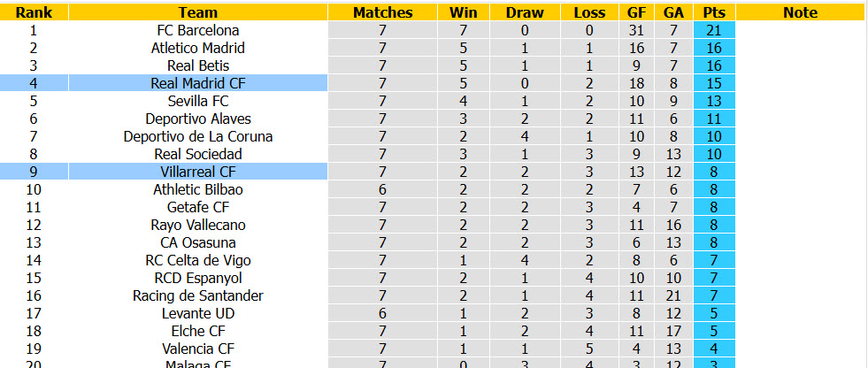868x368 pixels.
Task: Open the Athletic Bilbao team entry
Action: [x=198, y=189]
